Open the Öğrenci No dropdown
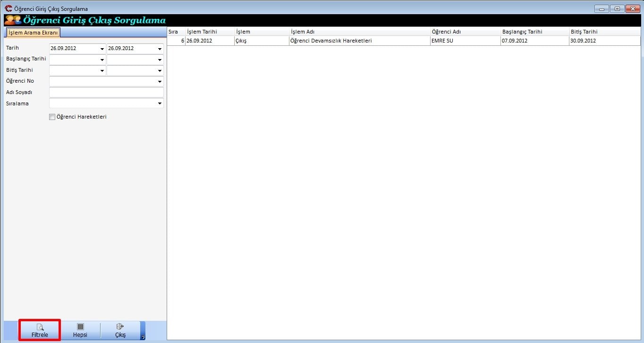Image resolution: width=644 pixels, height=343 pixels. coord(160,82)
